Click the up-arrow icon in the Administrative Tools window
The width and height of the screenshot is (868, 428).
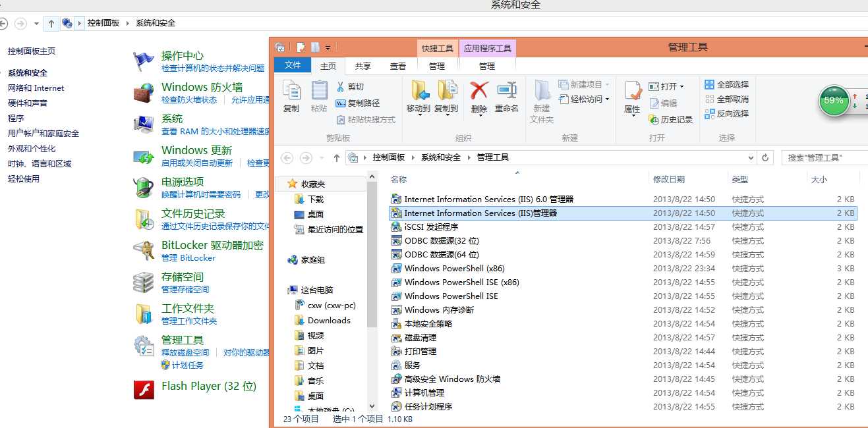337,157
